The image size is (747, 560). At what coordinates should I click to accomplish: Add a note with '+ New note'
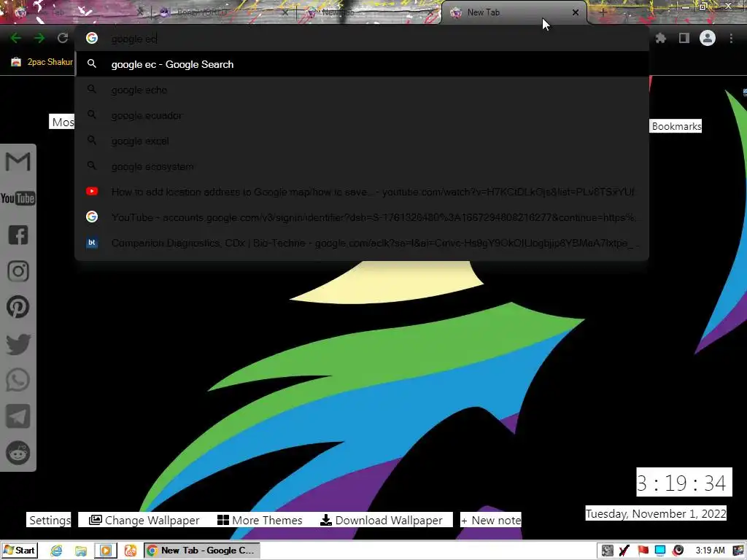pyautogui.click(x=491, y=520)
